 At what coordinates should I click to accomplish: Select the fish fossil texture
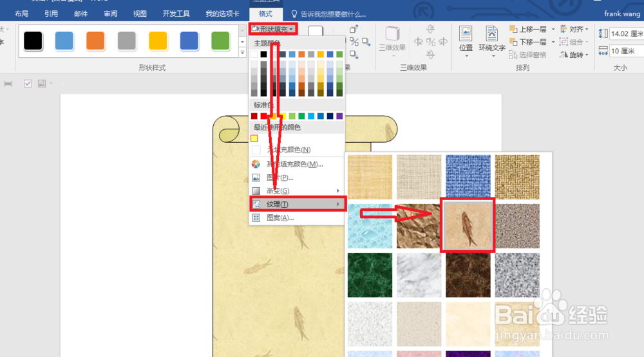point(468,226)
